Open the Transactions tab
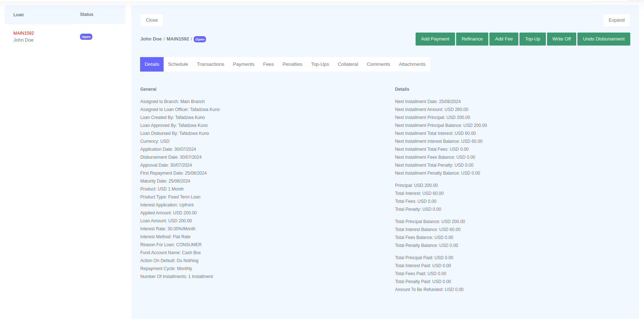 (x=210, y=64)
